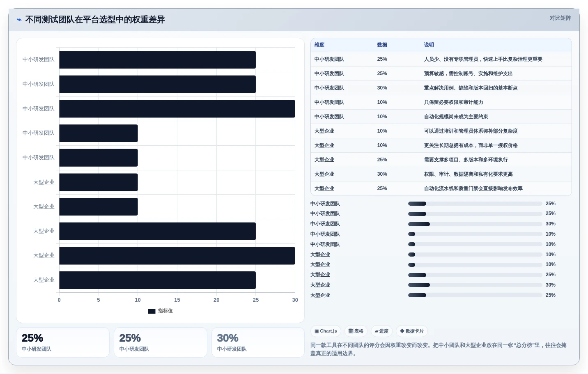This screenshot has width=588, height=374.
Task: Select the 进度 chip
Action: click(381, 331)
